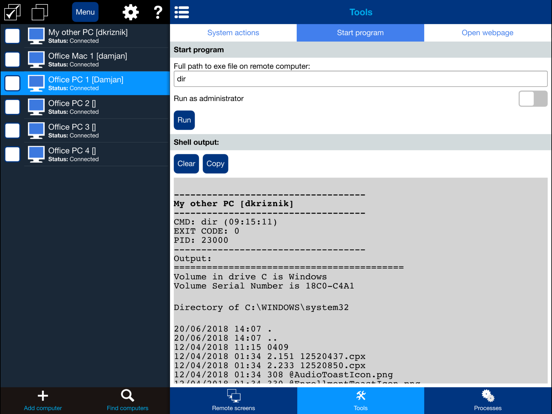Click the Office PC 4 monitor icon
Image resolution: width=552 pixels, height=414 pixels.
36,154
